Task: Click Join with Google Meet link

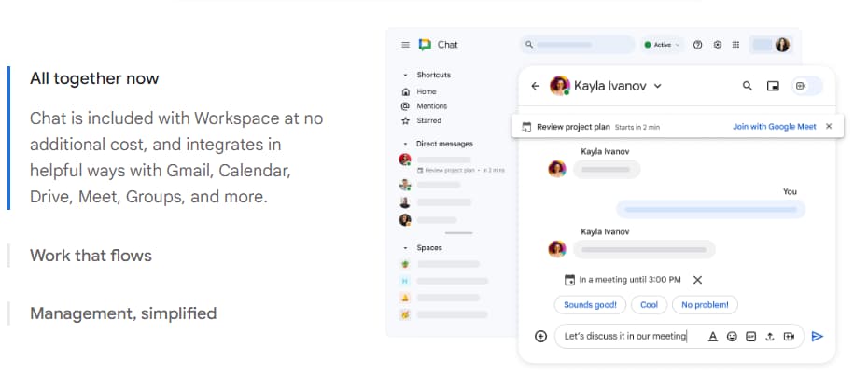Action: (x=775, y=126)
